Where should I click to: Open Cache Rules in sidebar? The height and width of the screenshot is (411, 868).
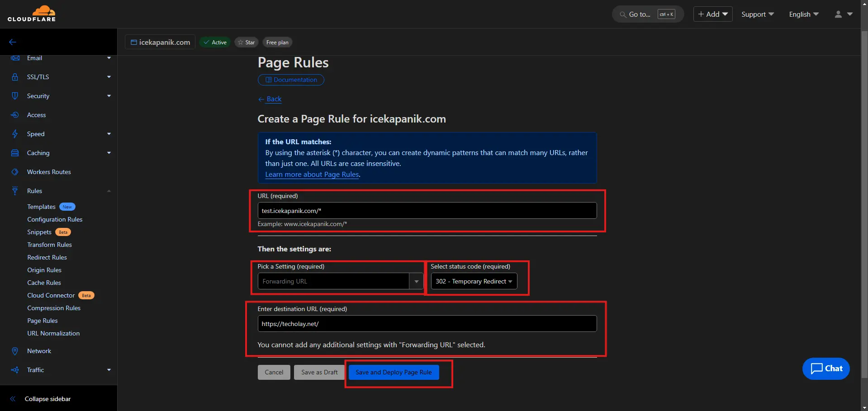click(44, 283)
